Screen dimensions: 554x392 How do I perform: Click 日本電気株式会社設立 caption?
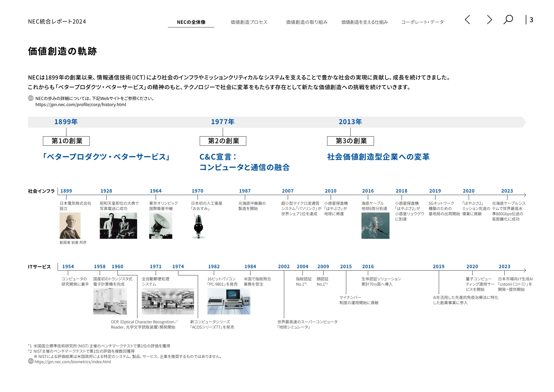click(75, 206)
